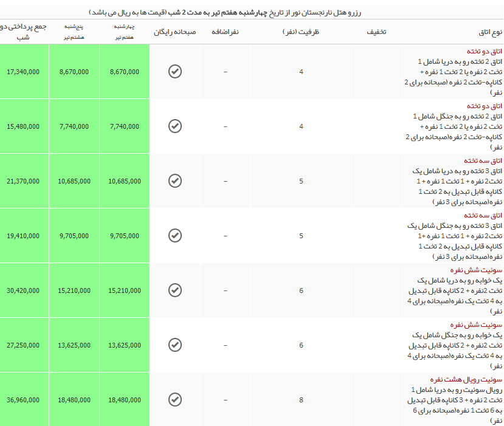Open the sea view سوئیت شش نفره link
Image resolution: width=504 pixels, height=426 pixels.
pos(476,270)
